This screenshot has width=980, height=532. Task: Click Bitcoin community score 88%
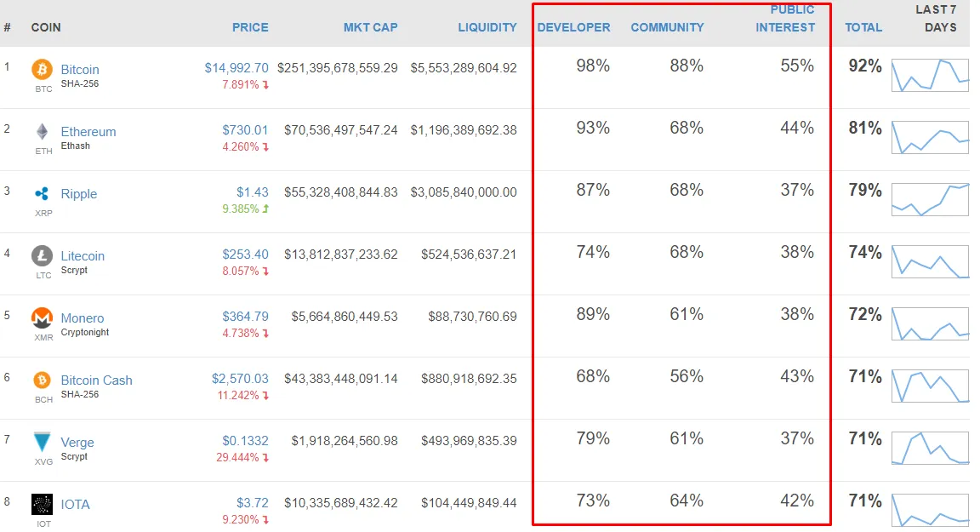coord(687,66)
